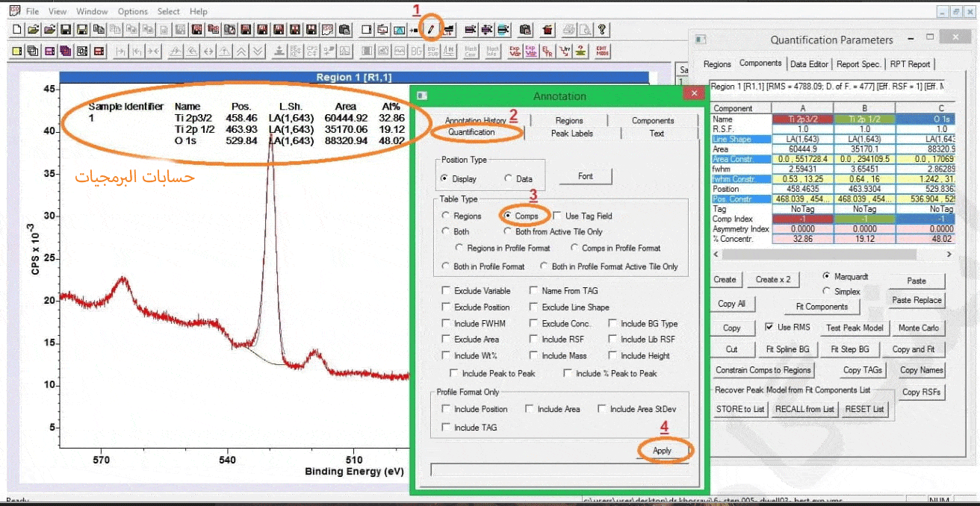This screenshot has width=980, height=506.
Task: Open the Window menu
Action: [92, 11]
